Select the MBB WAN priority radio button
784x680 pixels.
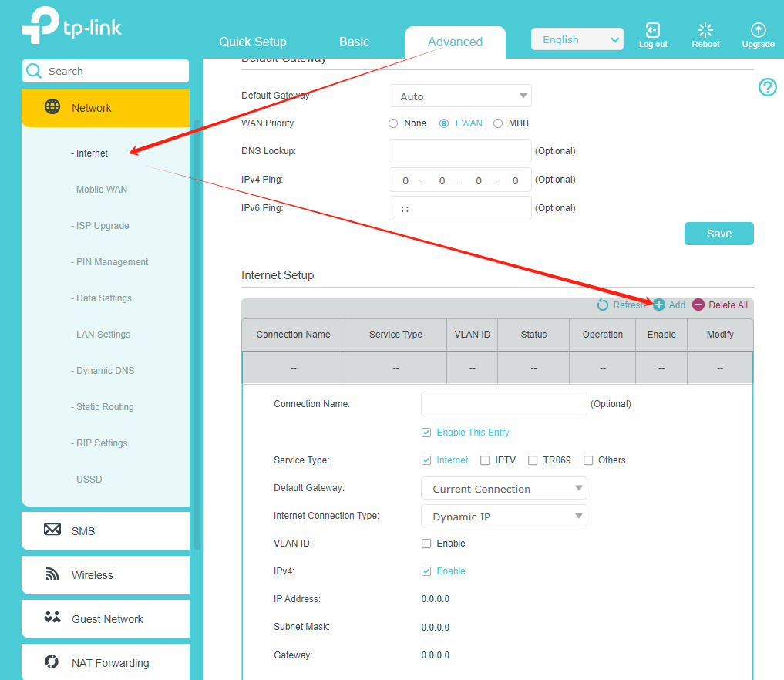[498, 123]
